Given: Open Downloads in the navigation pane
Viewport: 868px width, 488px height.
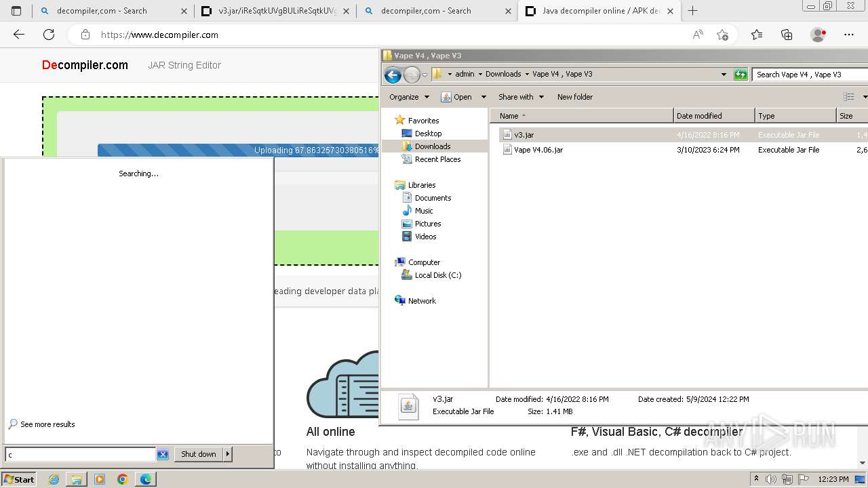Looking at the screenshot, I should click(433, 146).
